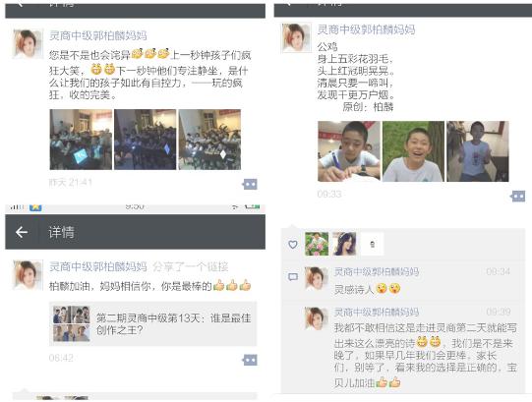Open poster avatar on top-left post
This screenshot has width=532, height=402.
click(28, 44)
